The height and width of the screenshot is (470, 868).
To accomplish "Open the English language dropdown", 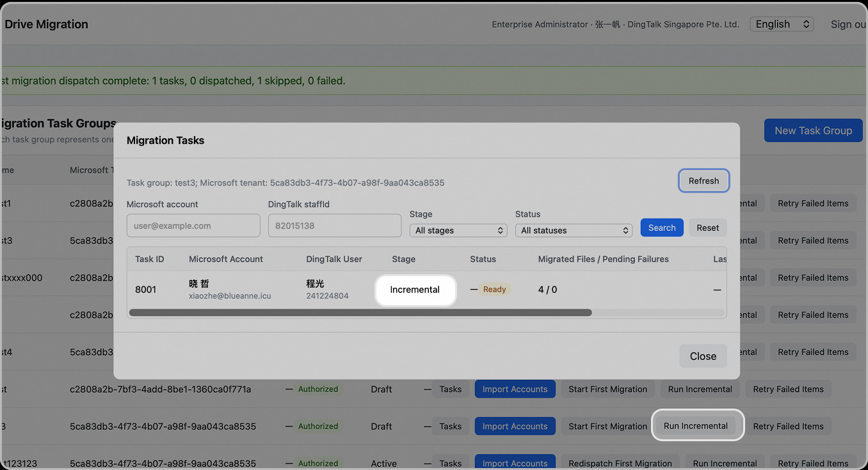I will (782, 24).
